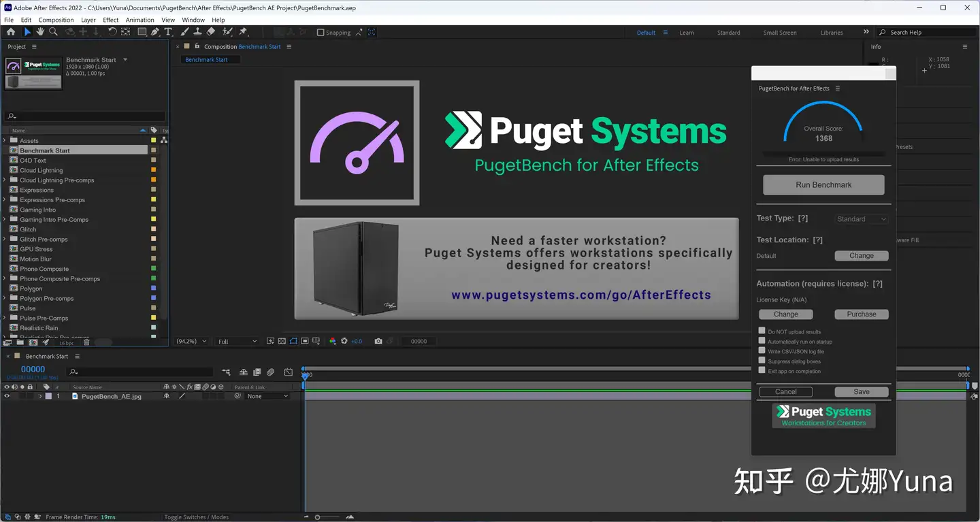The height and width of the screenshot is (522, 980).
Task: Click the region of interest icon
Action: coord(305,341)
